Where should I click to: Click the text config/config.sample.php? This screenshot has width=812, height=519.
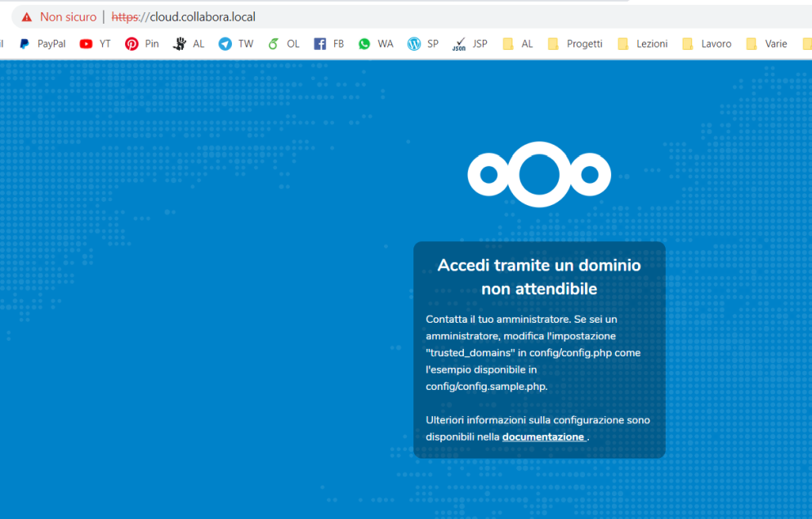tap(486, 387)
